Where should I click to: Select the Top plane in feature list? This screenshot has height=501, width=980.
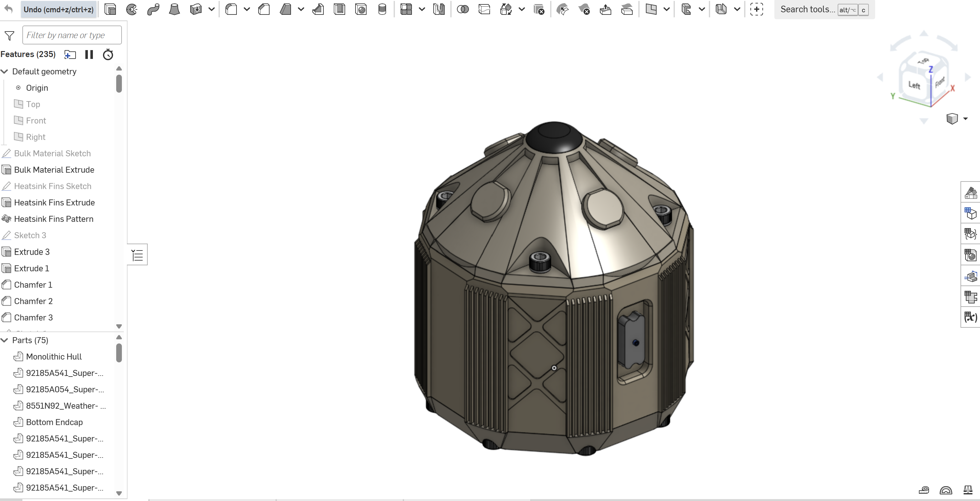(x=33, y=104)
